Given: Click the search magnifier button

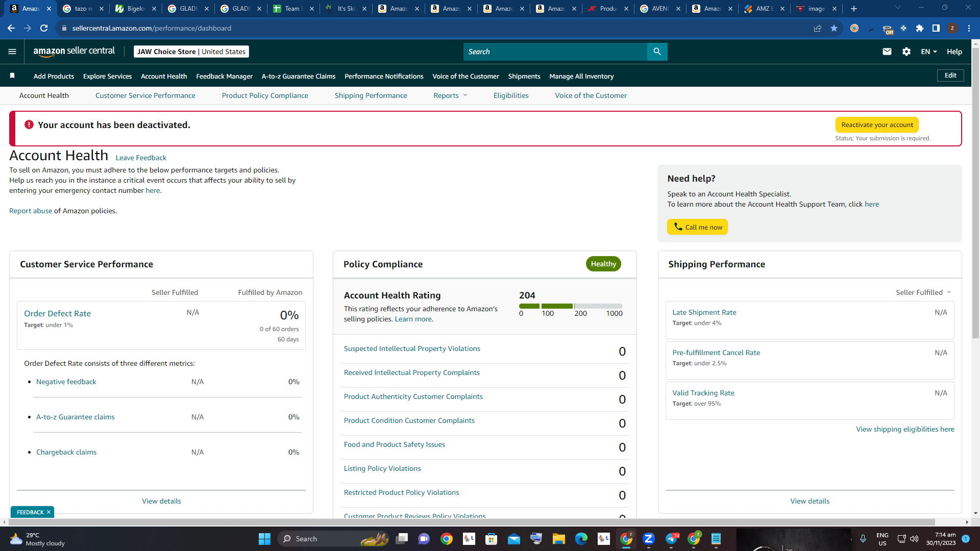Looking at the screenshot, I should pyautogui.click(x=657, y=52).
